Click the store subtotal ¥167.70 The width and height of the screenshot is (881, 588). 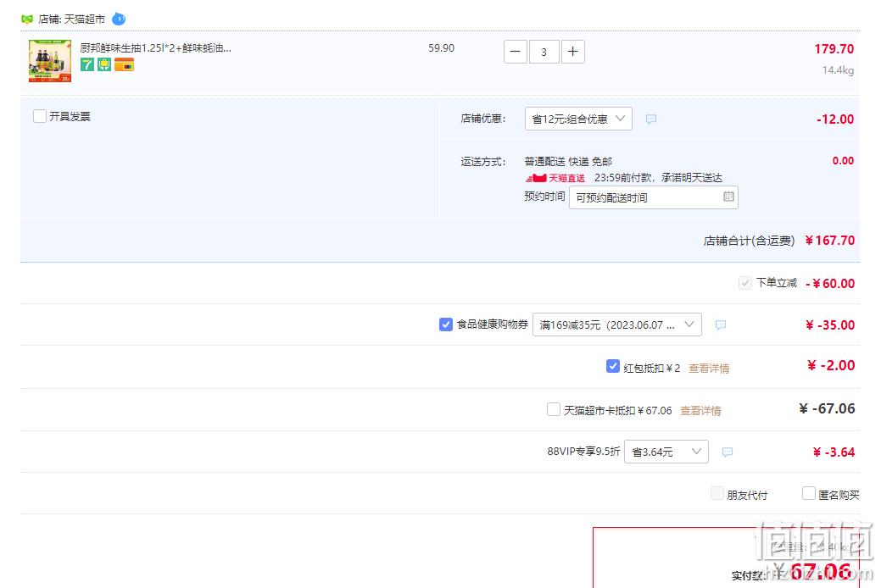coord(830,241)
